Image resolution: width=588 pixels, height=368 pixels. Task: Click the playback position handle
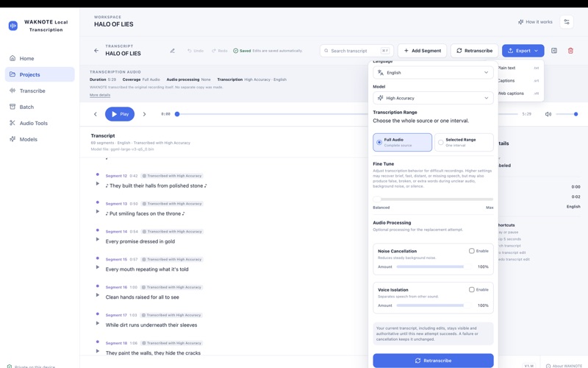[x=177, y=114]
